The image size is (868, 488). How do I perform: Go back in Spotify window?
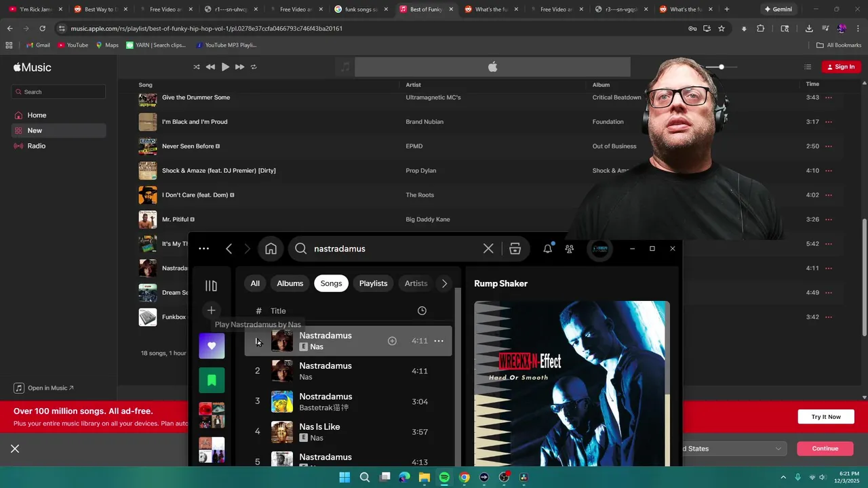click(229, 249)
